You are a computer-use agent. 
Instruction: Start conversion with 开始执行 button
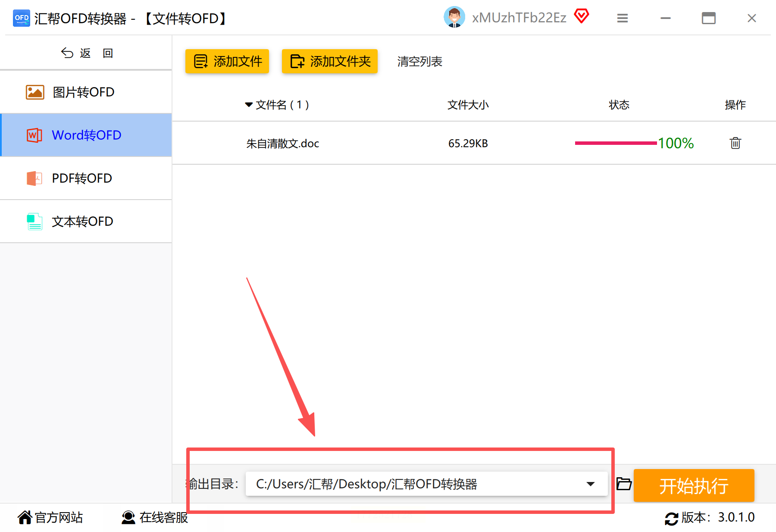694,485
